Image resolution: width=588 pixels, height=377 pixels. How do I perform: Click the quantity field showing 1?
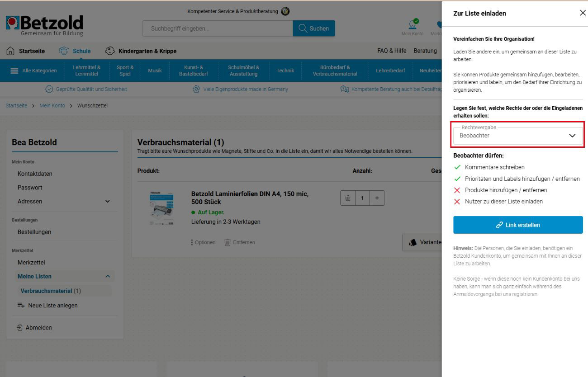pos(362,198)
